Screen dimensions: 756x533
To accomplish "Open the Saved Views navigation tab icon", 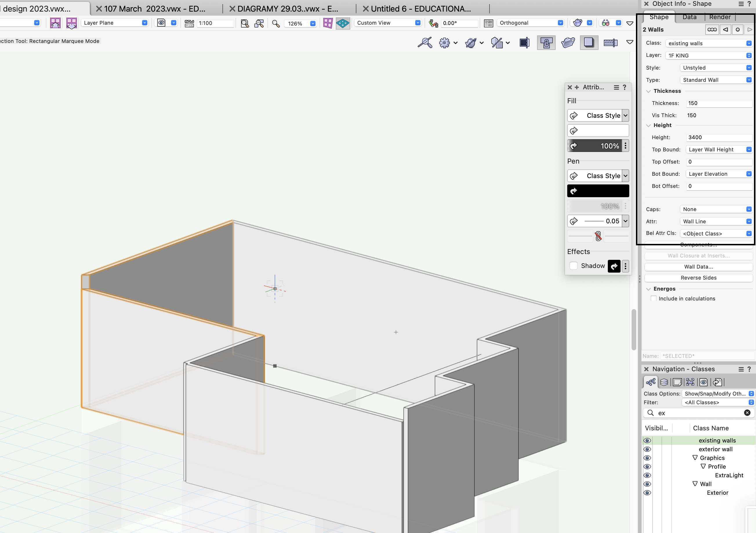I will click(703, 382).
